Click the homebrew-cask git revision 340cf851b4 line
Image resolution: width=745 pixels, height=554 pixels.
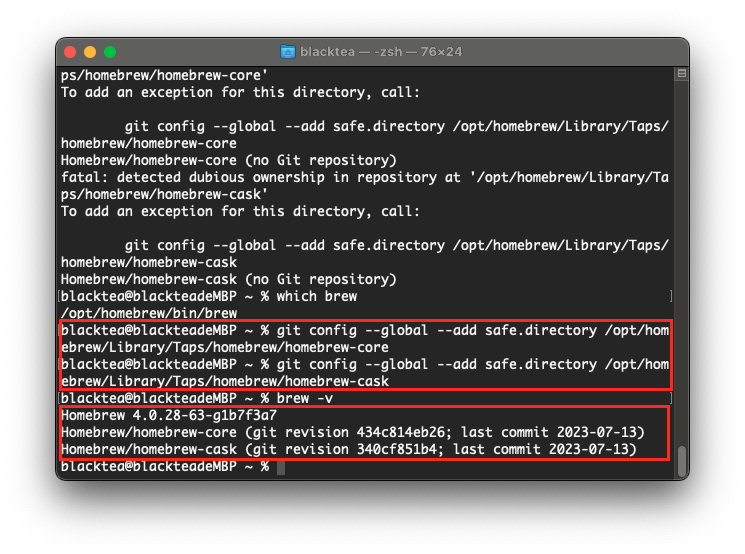click(349, 449)
